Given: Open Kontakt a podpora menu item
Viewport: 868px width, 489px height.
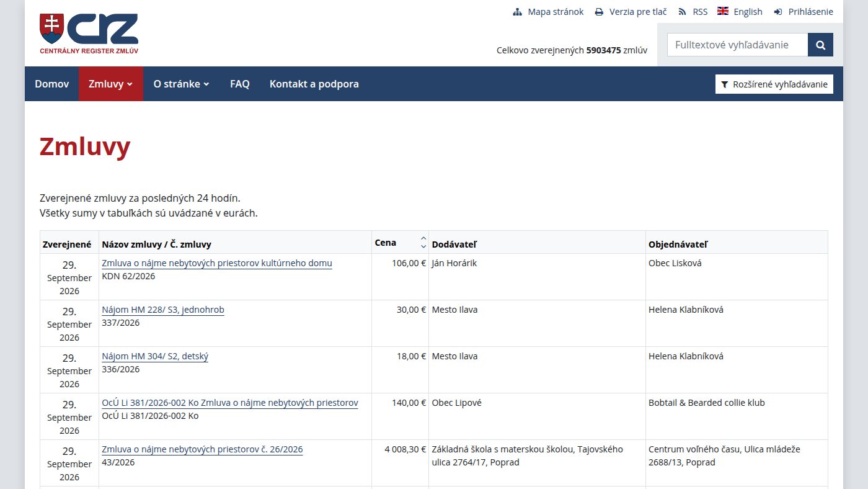Looking at the screenshot, I should (x=314, y=84).
